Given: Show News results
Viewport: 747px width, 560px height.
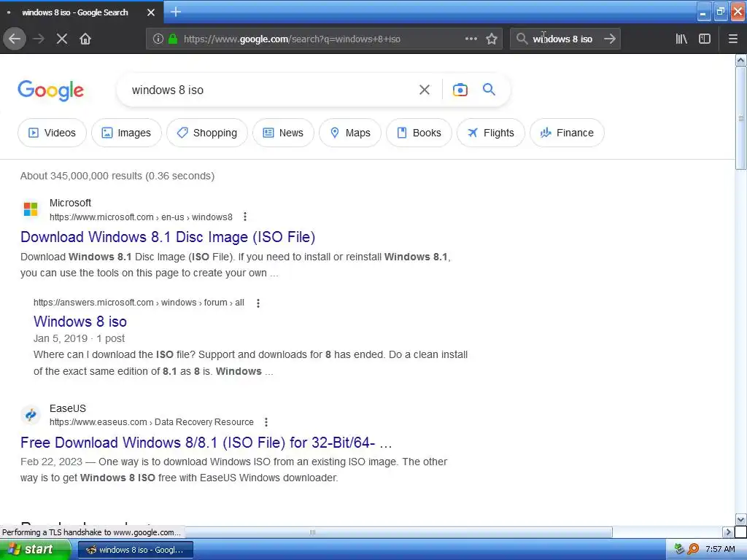Looking at the screenshot, I should point(283,133).
